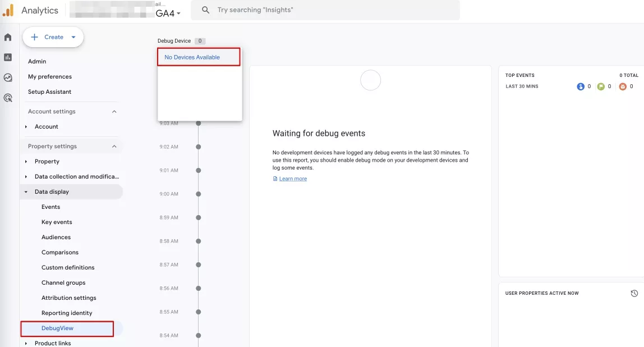
Task: Click the search magnifier icon
Action: [206, 10]
